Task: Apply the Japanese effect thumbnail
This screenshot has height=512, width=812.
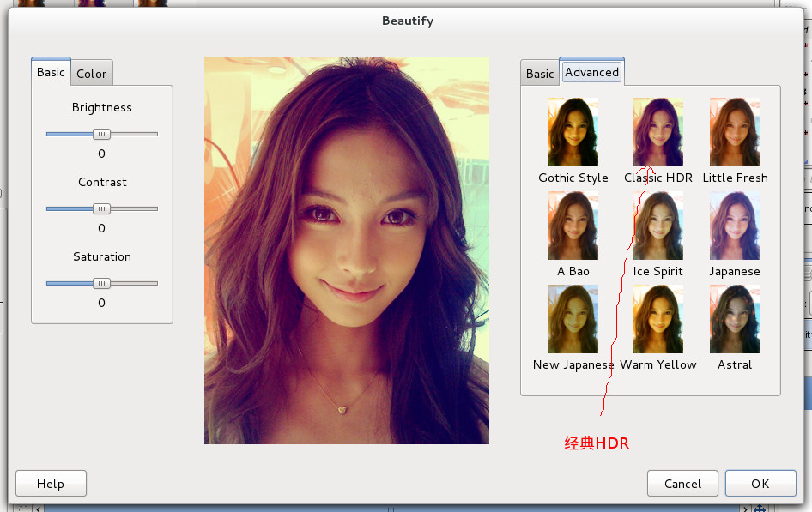Action: click(x=735, y=226)
